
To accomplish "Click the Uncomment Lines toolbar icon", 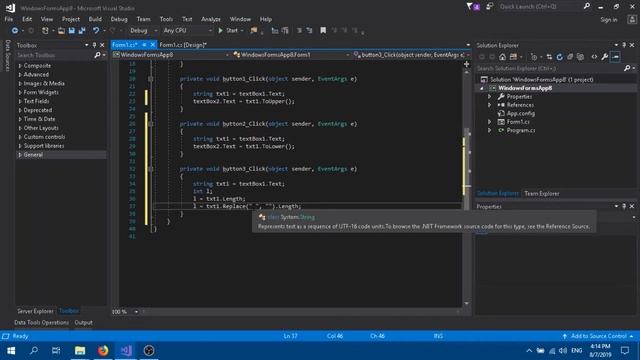I will (309, 31).
